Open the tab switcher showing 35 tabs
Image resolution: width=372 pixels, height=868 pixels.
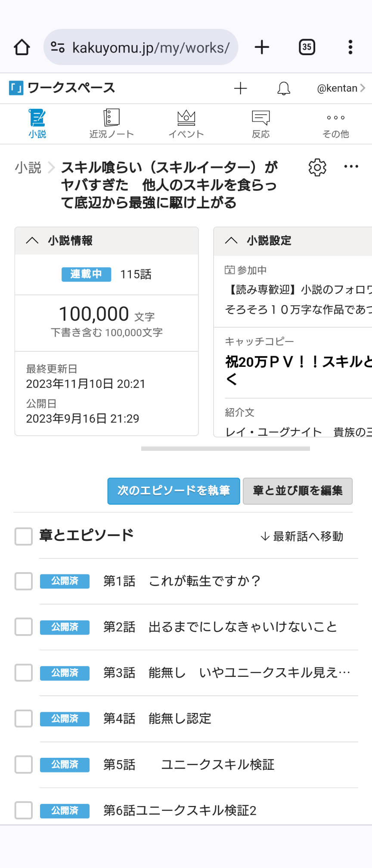[x=307, y=47]
